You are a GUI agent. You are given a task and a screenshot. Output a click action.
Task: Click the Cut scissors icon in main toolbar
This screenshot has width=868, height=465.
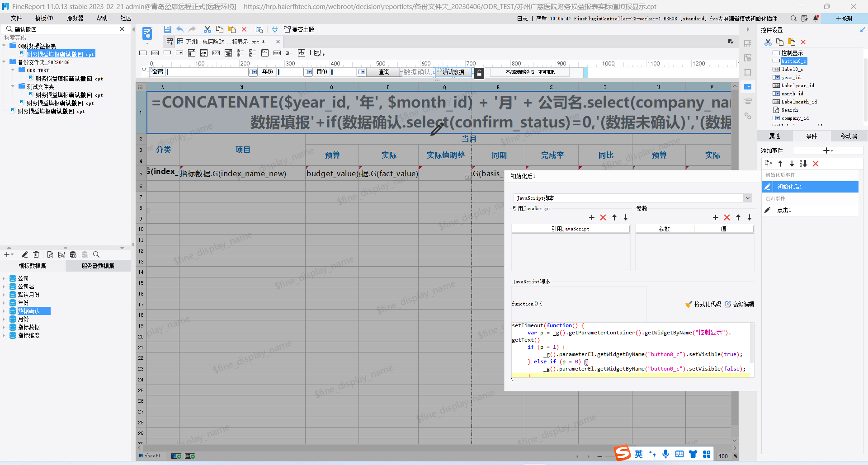208,29
